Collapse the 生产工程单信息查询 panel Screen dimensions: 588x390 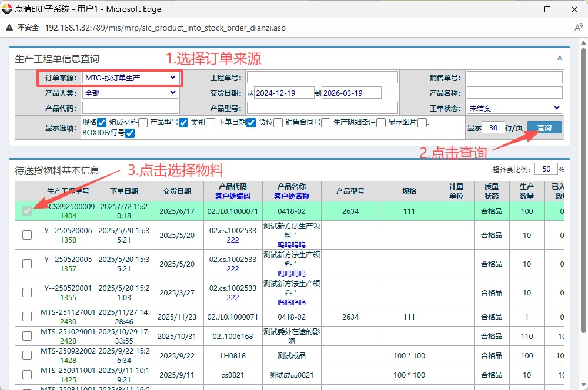pyautogui.click(x=559, y=58)
